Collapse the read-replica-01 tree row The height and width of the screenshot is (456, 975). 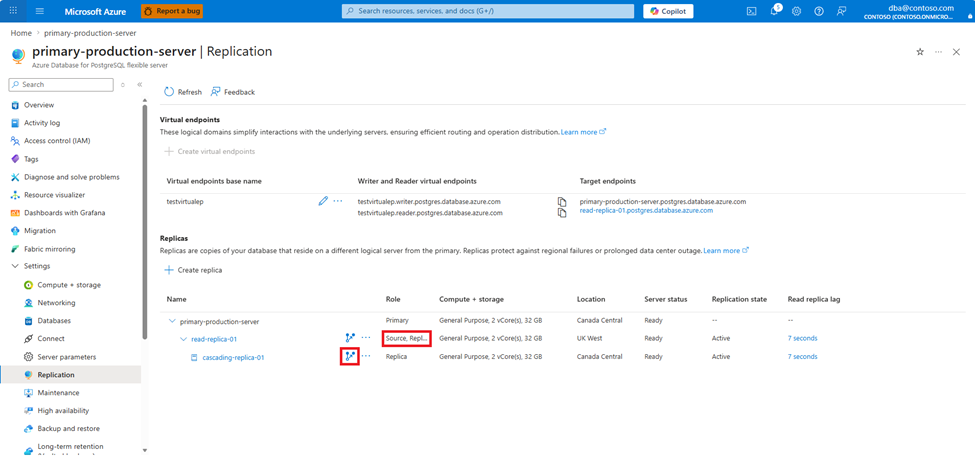(x=183, y=339)
